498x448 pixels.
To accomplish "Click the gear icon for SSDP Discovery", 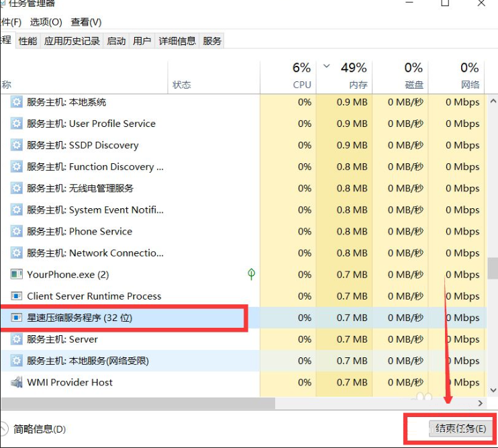I will (x=17, y=145).
